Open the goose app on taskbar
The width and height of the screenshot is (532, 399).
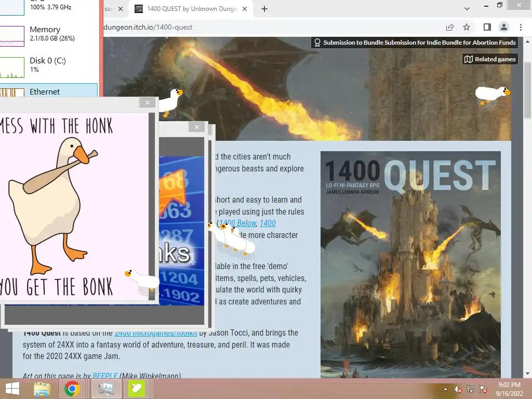(137, 389)
